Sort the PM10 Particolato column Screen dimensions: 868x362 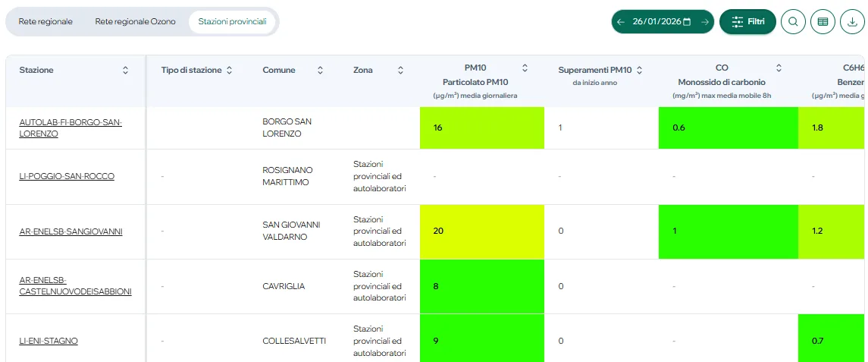(x=525, y=68)
